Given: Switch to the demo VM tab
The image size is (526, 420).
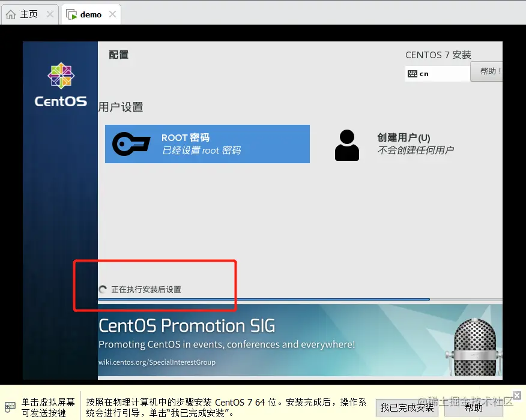Looking at the screenshot, I should click(91, 14).
